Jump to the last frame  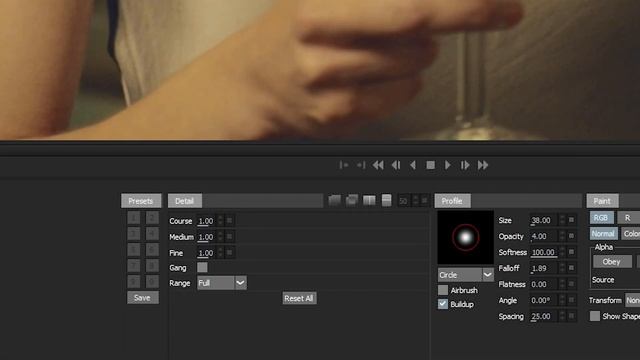coord(483,165)
